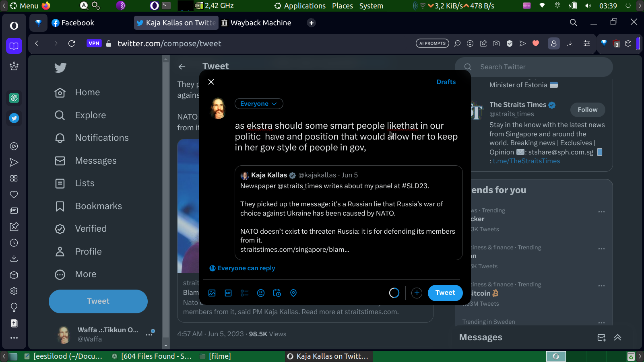
Task: Select the Kaja Kallas on Twitter tab
Action: (x=176, y=23)
